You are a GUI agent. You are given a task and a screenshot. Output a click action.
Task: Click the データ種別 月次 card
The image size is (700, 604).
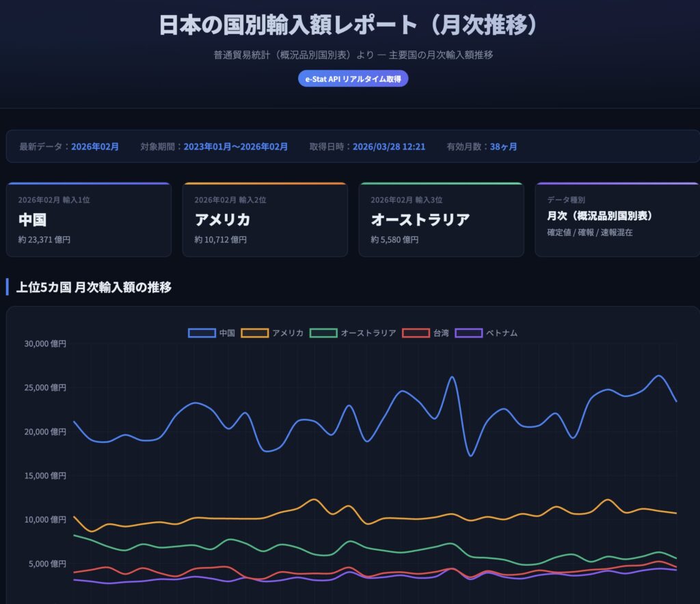click(617, 220)
